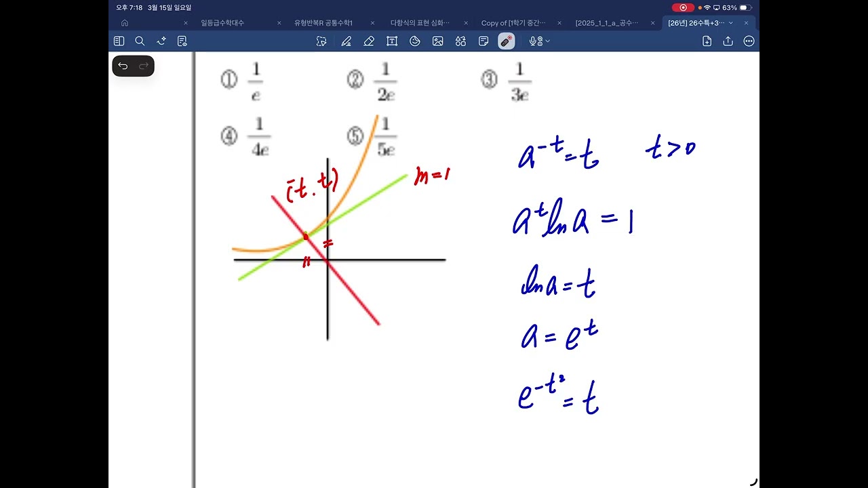
Task: Expand the [26년] 26수특+3 tab dropdown chevron
Action: 731,23
